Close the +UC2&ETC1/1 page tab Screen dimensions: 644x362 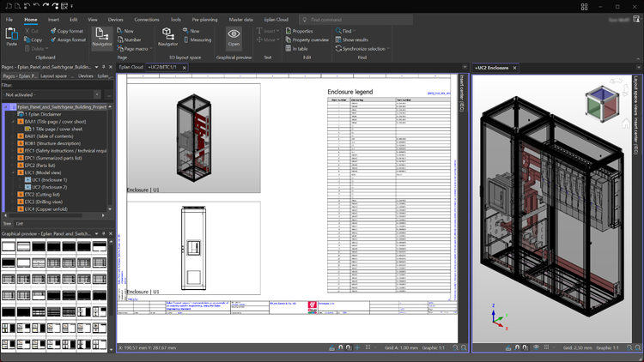pyautogui.click(x=184, y=68)
